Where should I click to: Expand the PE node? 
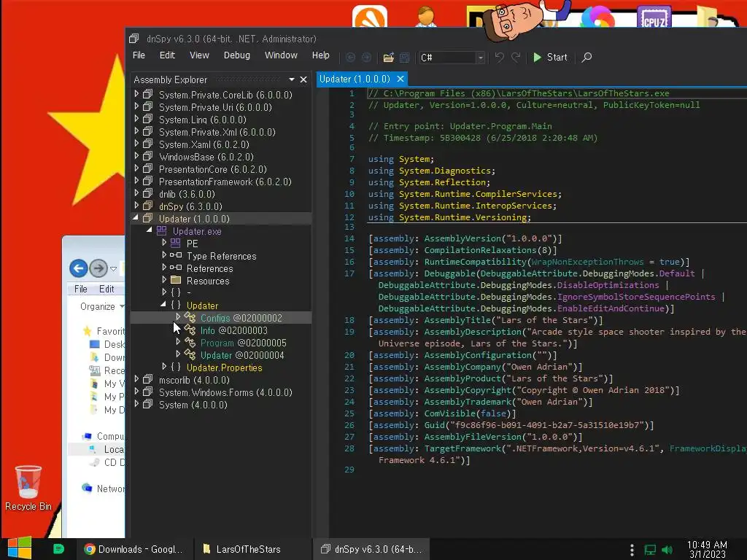pos(164,242)
